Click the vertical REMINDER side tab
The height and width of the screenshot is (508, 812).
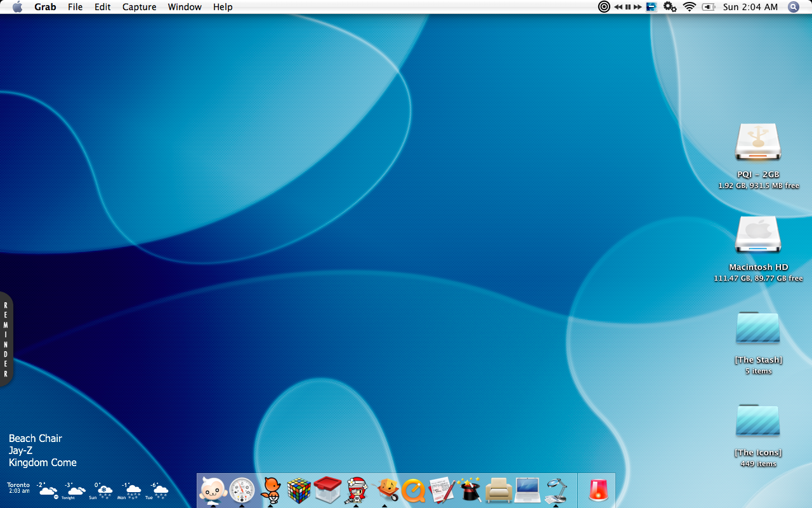pyautogui.click(x=6, y=339)
